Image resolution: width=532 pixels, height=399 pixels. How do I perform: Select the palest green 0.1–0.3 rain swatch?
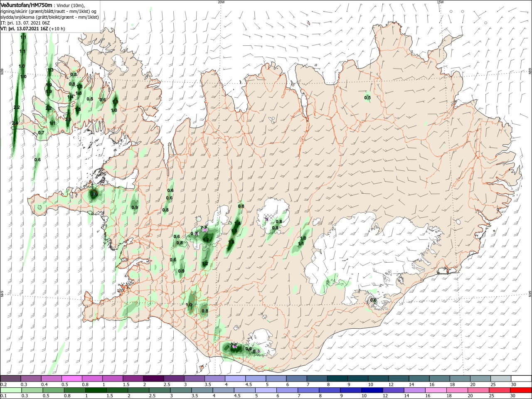(x=11, y=390)
